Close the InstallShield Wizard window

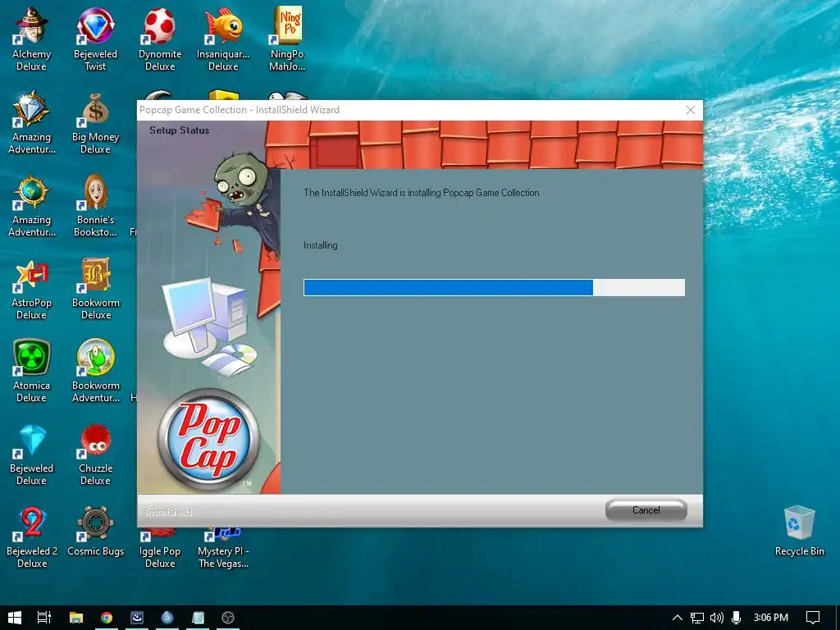coord(691,110)
